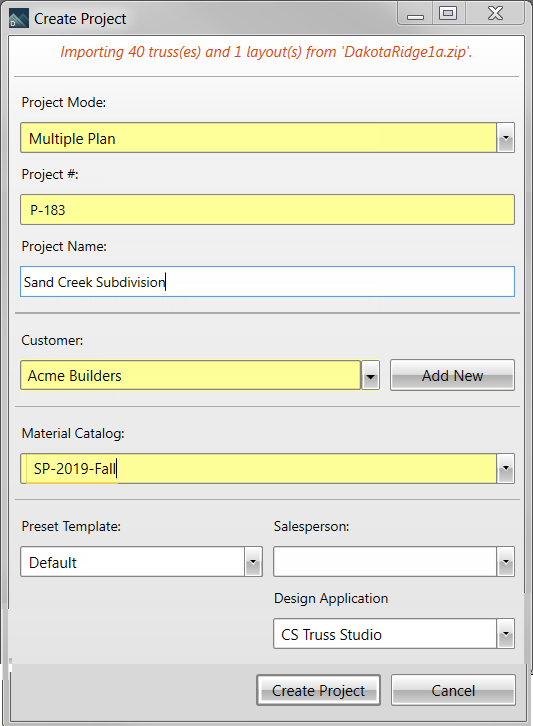Cancel the project creation
The height and width of the screenshot is (726, 533).
[453, 690]
